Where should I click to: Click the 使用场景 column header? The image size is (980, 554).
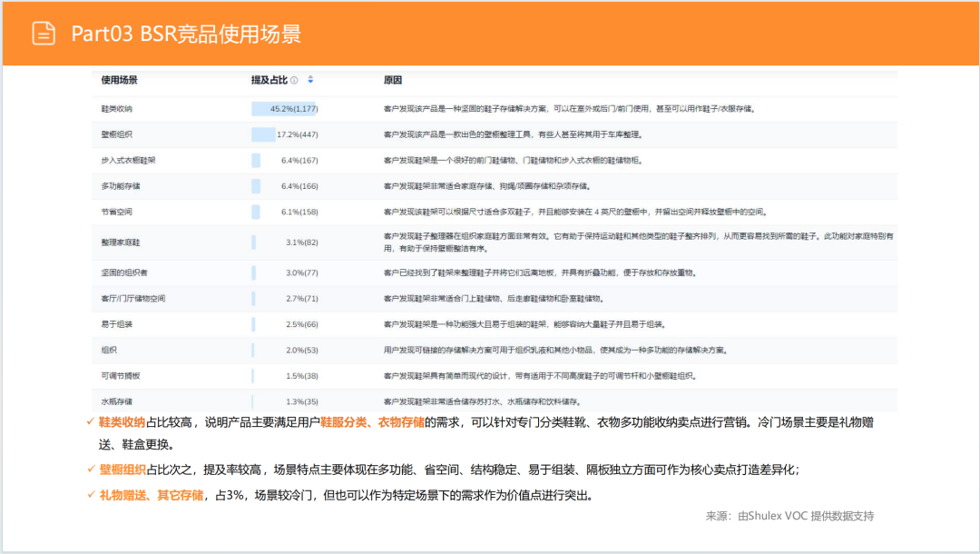click(120, 80)
